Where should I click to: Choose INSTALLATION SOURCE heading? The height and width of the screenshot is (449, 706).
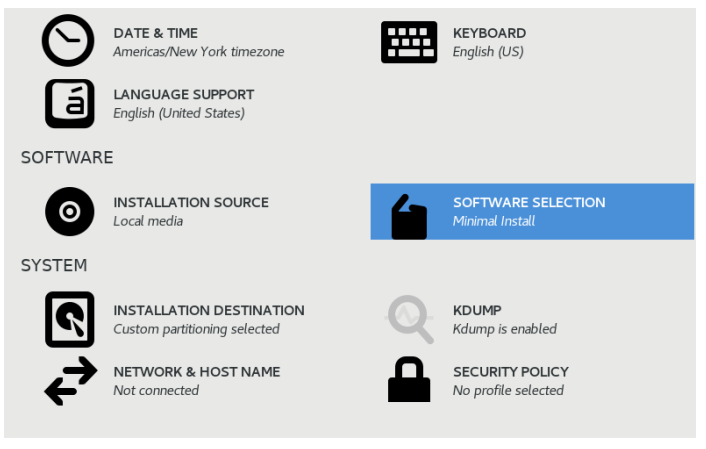(x=190, y=202)
